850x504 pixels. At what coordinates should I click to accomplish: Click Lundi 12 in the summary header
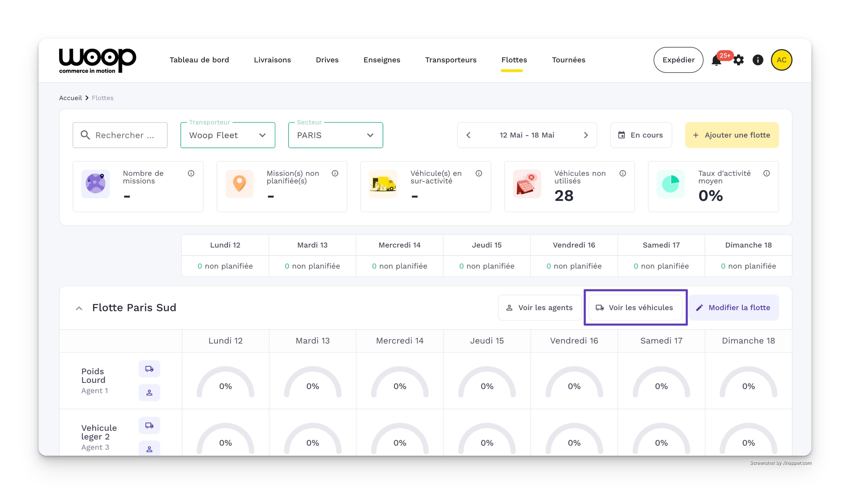click(225, 245)
